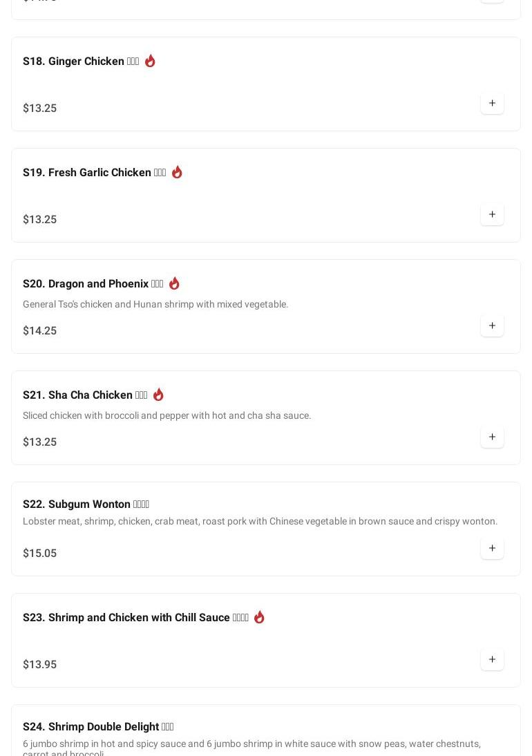This screenshot has width=532, height=756.
Task: Add S18 Ginger Chicken to the order
Action: tap(492, 104)
